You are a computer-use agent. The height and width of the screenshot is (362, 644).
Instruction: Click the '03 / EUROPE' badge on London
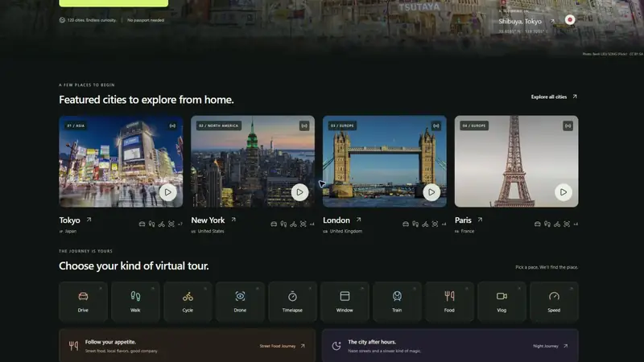click(342, 125)
